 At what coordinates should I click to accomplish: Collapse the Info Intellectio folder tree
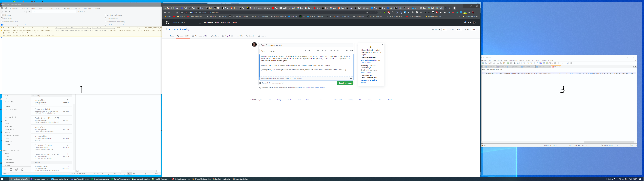click(x=4, y=117)
